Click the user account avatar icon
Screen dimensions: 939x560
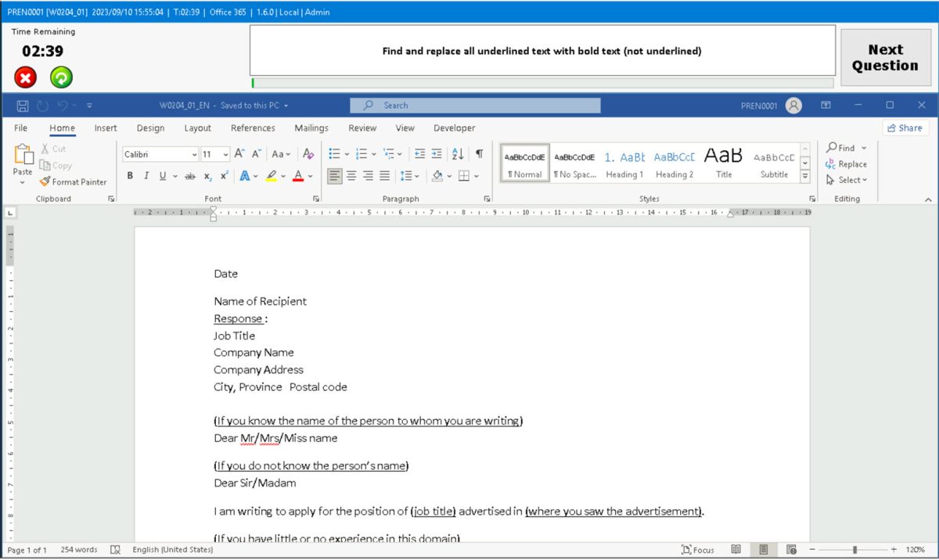[x=793, y=106]
